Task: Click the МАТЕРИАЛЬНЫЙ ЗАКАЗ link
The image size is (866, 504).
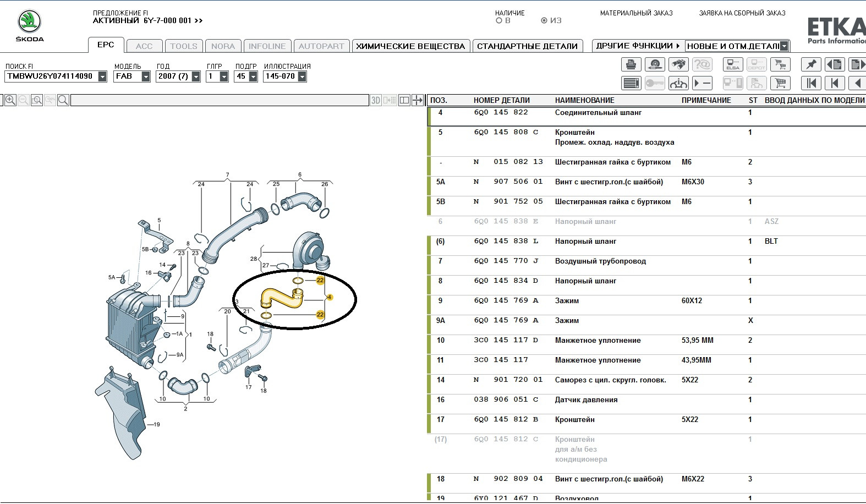Action: (637, 13)
